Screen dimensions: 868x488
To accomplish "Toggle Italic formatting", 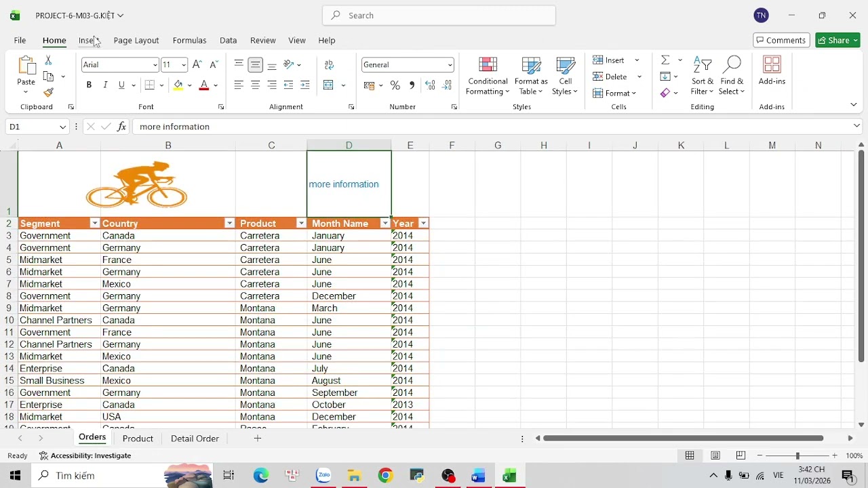I will pyautogui.click(x=105, y=85).
